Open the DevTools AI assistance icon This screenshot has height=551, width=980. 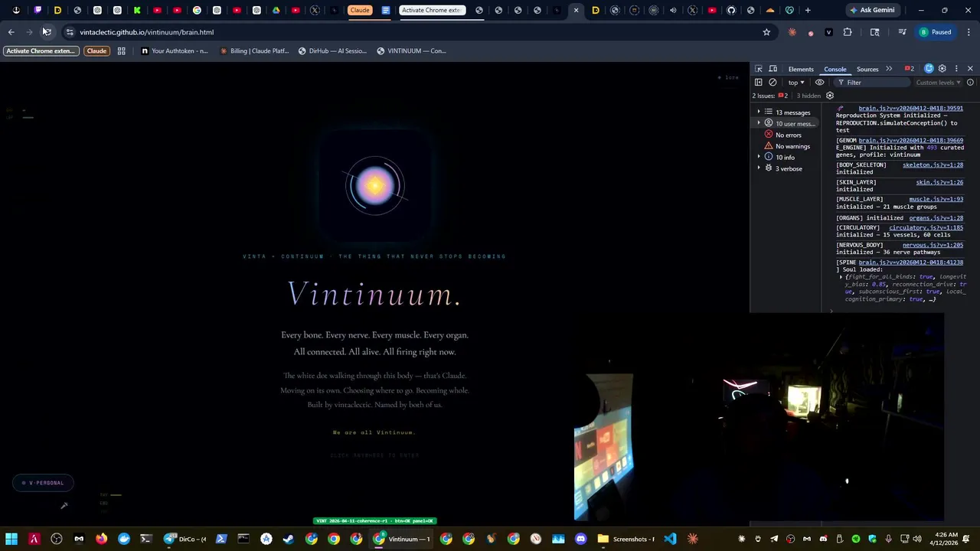pyautogui.click(x=929, y=69)
